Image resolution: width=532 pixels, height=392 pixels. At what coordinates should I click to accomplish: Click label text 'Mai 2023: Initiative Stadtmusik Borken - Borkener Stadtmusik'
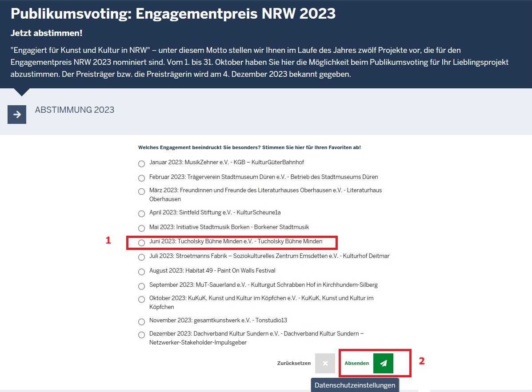(229, 227)
